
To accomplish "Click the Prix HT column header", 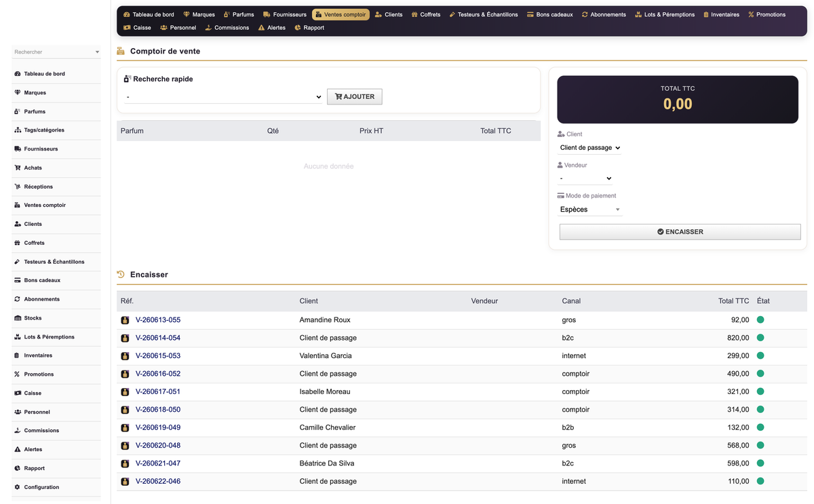I will point(371,131).
